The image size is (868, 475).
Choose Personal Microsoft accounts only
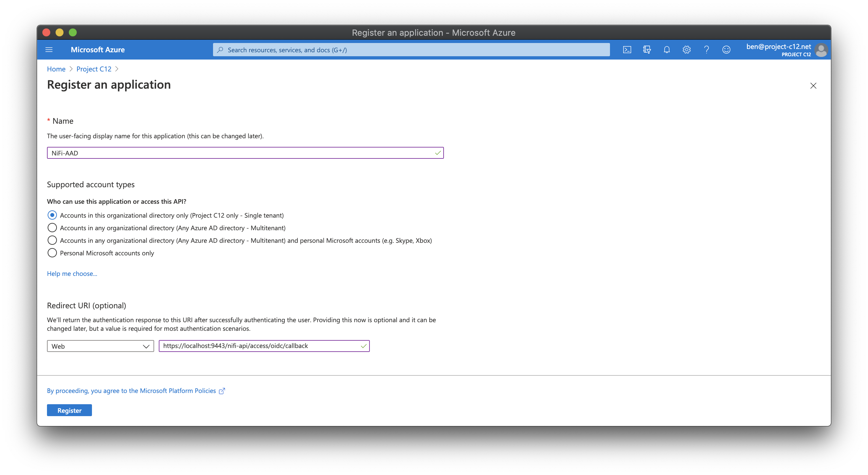click(x=52, y=253)
